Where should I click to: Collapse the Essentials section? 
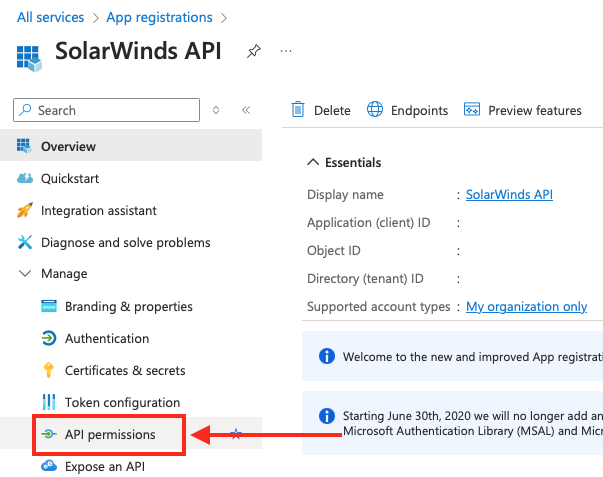coord(313,162)
